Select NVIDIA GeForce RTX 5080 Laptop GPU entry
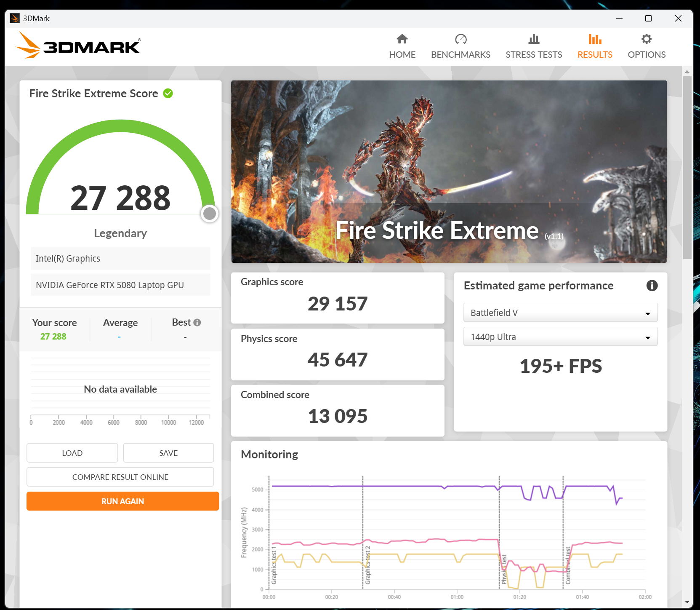This screenshot has height=610, width=700. 120,285
